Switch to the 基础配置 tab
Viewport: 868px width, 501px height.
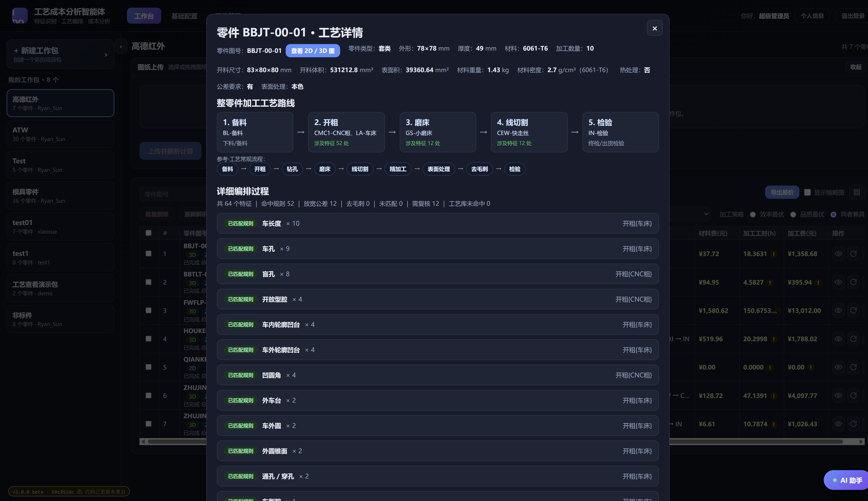coord(184,16)
